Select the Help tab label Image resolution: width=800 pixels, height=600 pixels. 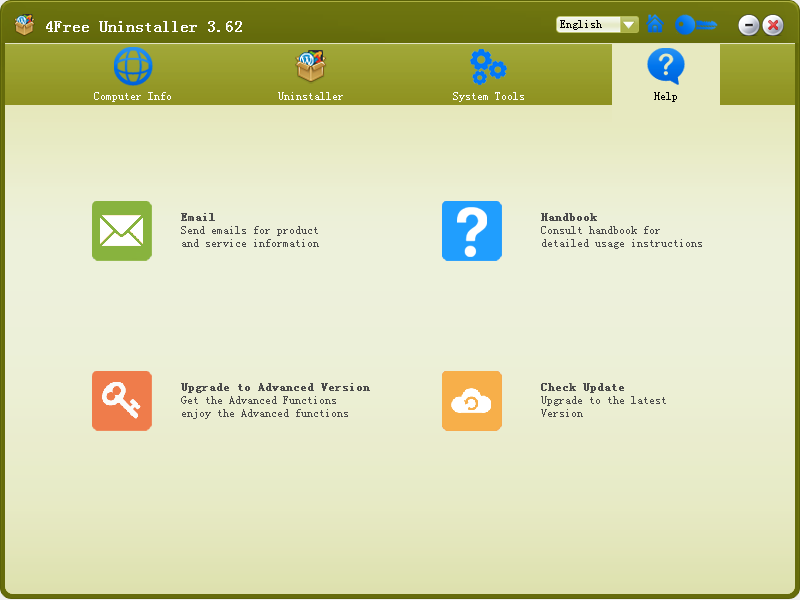pyautogui.click(x=666, y=96)
